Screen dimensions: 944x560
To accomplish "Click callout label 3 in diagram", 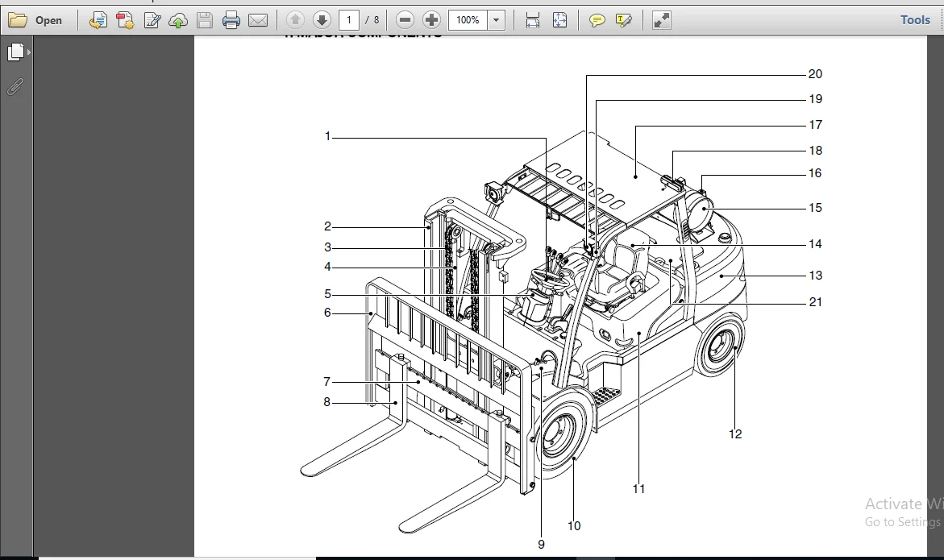I will (x=327, y=247).
